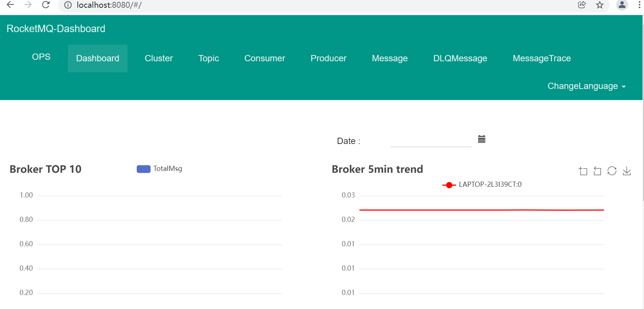The height and width of the screenshot is (309, 644).
Task: Click the 0.20 axis label
Action: (26, 292)
